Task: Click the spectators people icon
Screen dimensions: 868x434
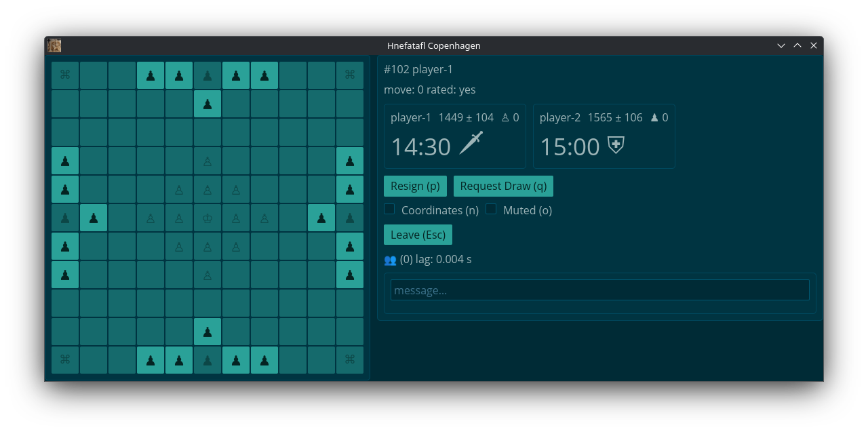Action: tap(390, 260)
